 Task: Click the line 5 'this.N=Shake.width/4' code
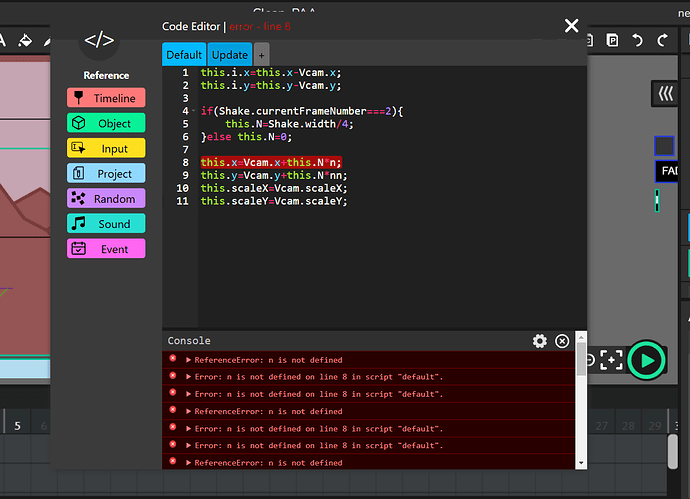point(289,124)
